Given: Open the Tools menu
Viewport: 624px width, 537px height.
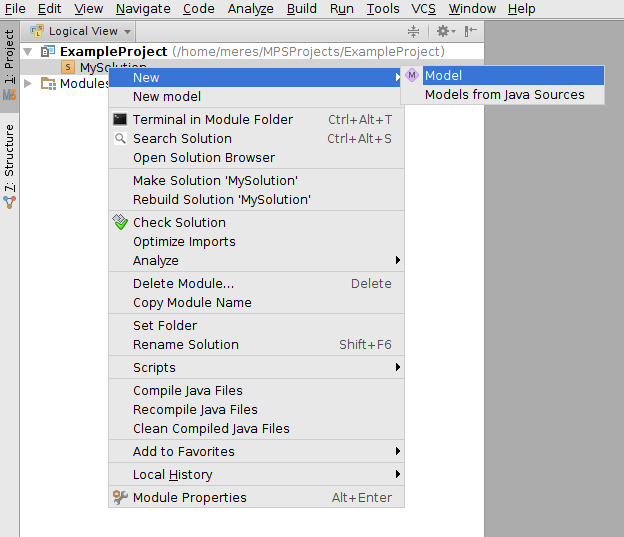Looking at the screenshot, I should [x=383, y=8].
